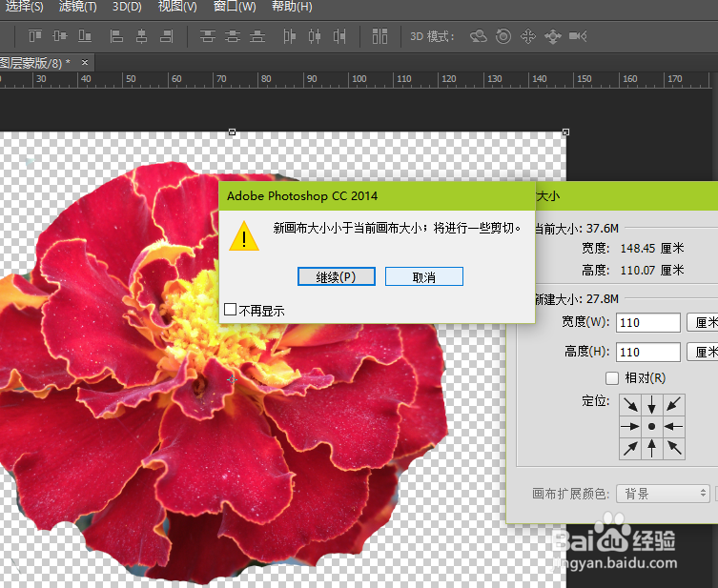
Task: Anchor canvas to top-right arrow
Action: [x=673, y=404]
